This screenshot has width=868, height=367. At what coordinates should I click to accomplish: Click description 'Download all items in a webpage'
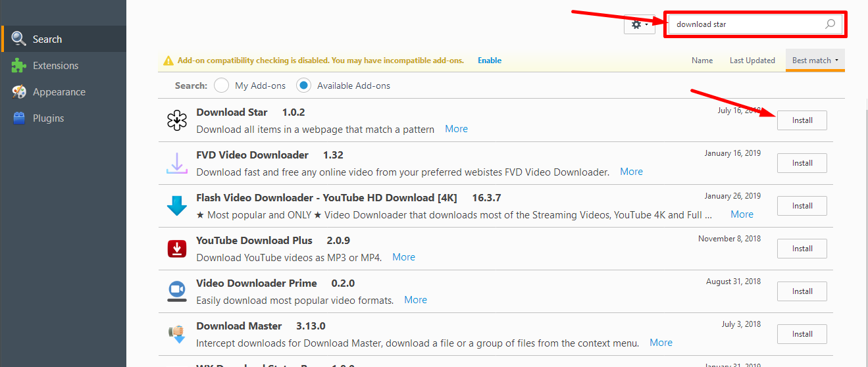(x=315, y=130)
